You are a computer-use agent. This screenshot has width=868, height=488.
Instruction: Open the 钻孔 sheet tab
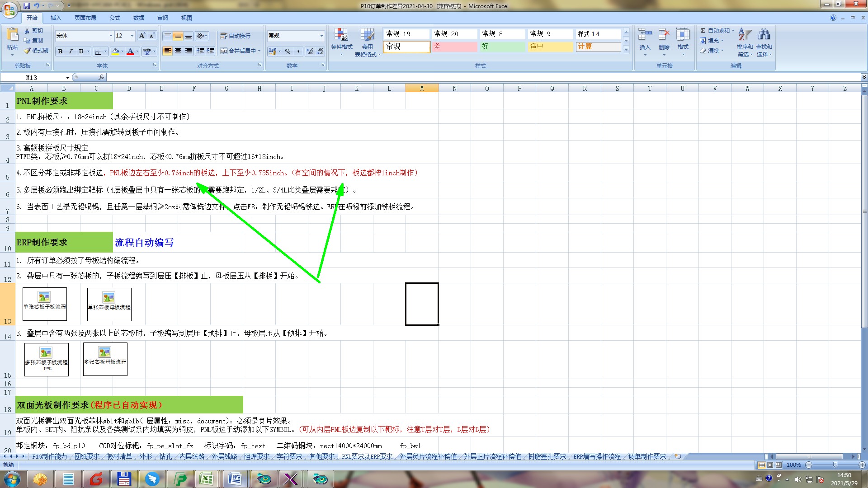(165, 457)
